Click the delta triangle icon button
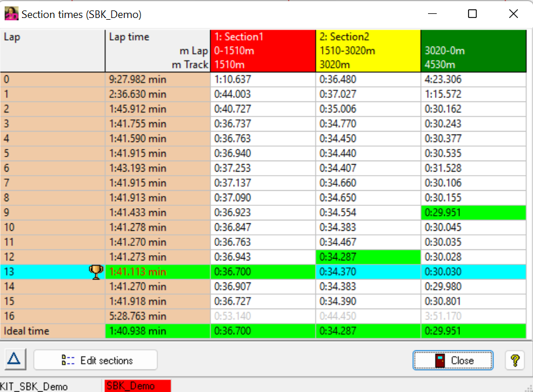 pyautogui.click(x=14, y=360)
